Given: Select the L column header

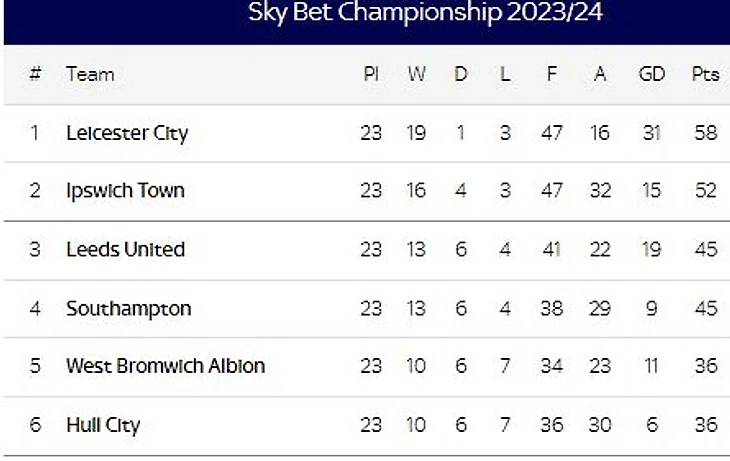Looking at the screenshot, I should (x=505, y=75).
